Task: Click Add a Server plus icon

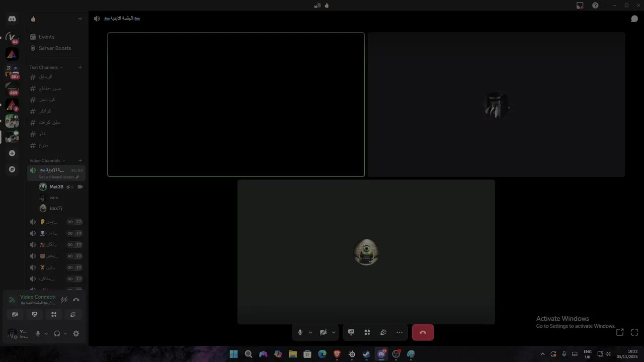Action: (x=12, y=153)
